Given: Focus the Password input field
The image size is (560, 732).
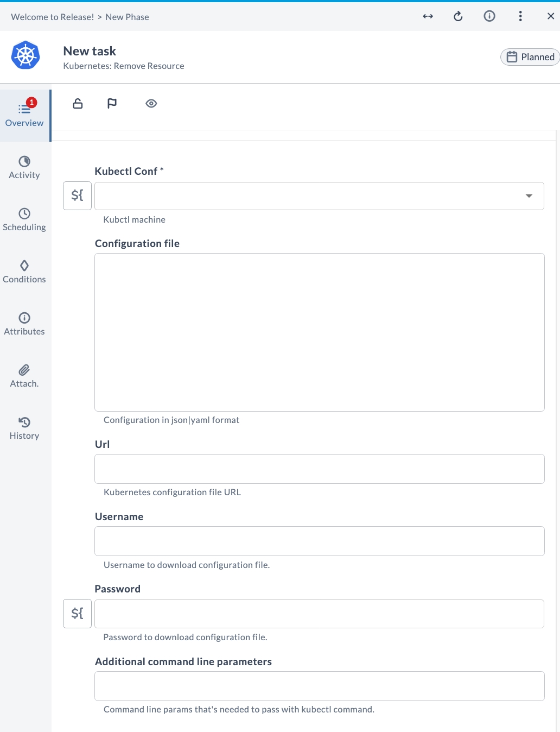Looking at the screenshot, I should pyautogui.click(x=319, y=614).
